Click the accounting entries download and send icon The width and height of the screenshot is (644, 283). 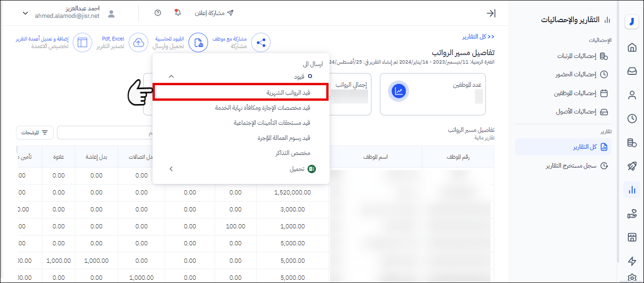pos(198,42)
